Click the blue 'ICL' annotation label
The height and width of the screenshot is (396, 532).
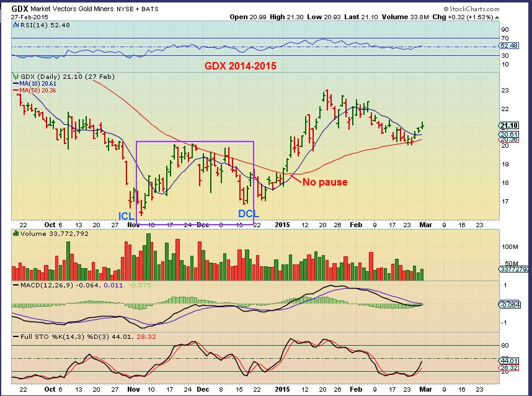coord(126,217)
